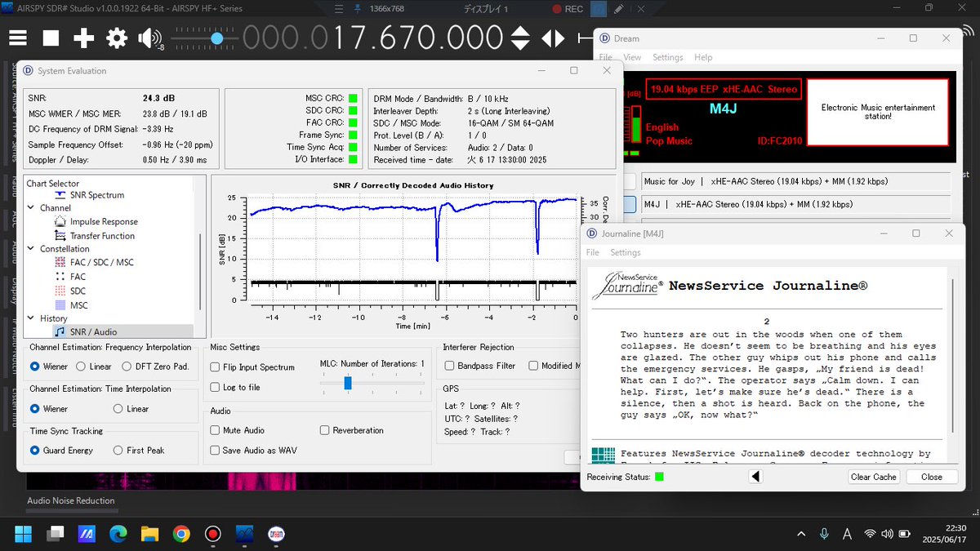Click Close button in Journaline window
Image resolution: width=980 pixels, height=551 pixels.
point(931,477)
